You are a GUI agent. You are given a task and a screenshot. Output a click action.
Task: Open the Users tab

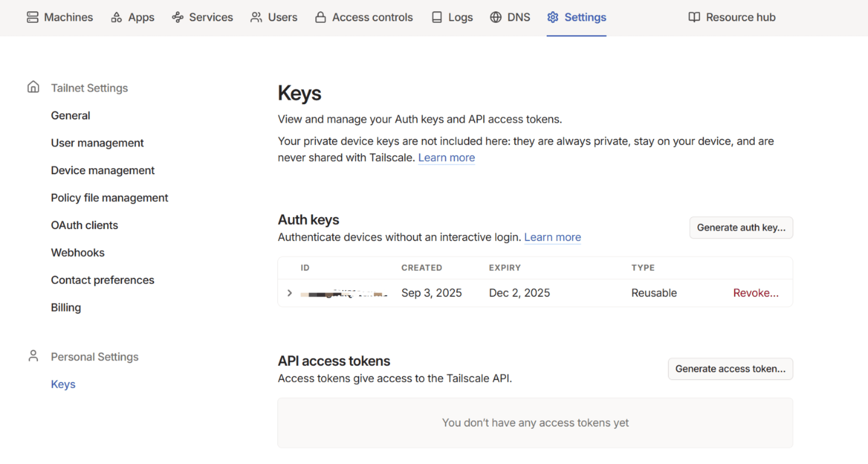click(274, 17)
